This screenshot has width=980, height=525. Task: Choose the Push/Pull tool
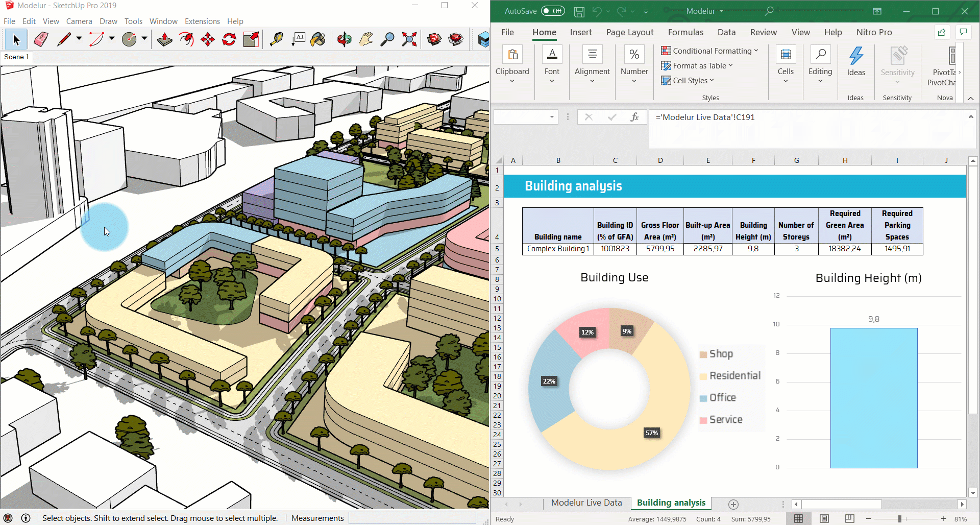164,39
